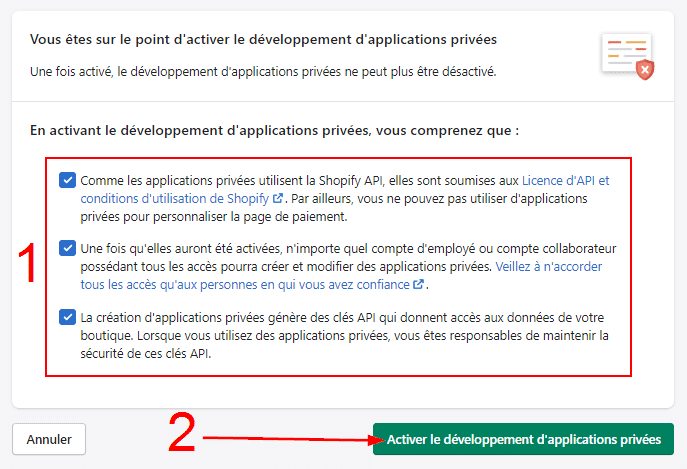Screen dimensions: 687x469
Task: Click the "Comme les applications privées" paragraph label
Action: (300, 181)
